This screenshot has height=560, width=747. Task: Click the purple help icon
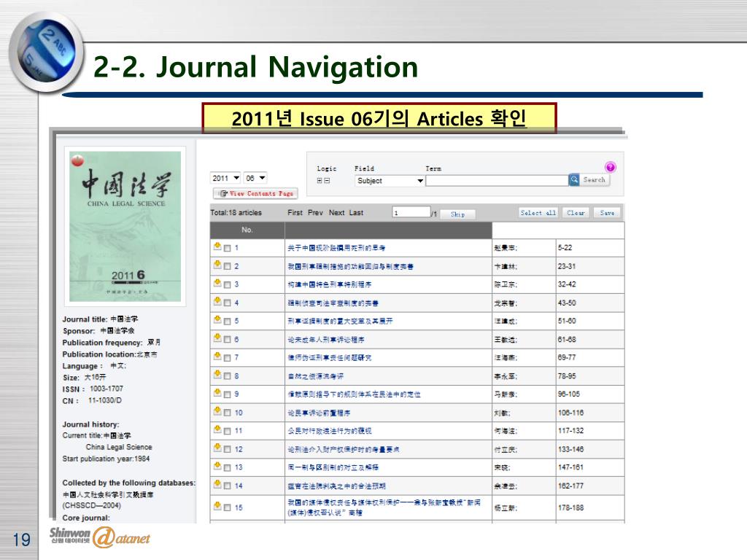[x=610, y=167]
